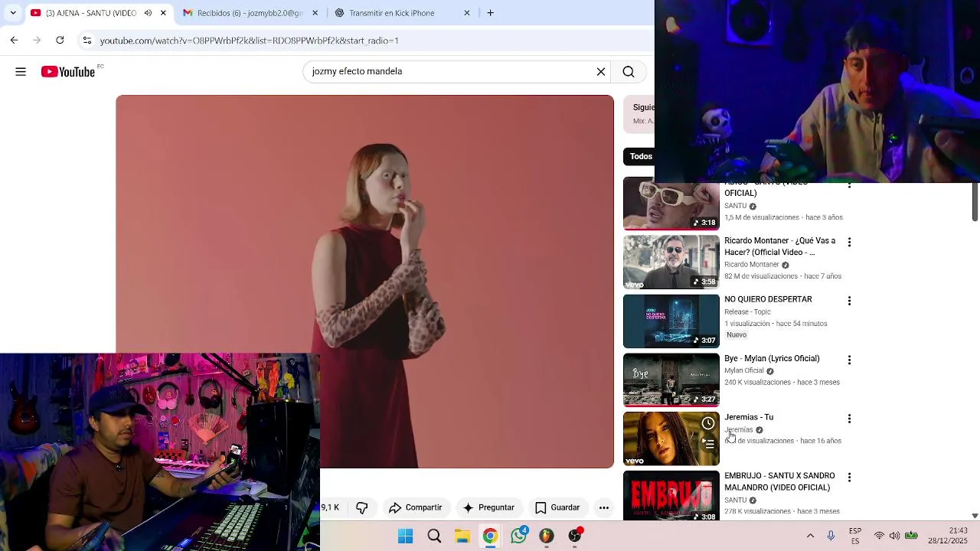Screen dimensions: 980x551
Task: Open Bye - Mylan video thumbnail
Action: 671,380
